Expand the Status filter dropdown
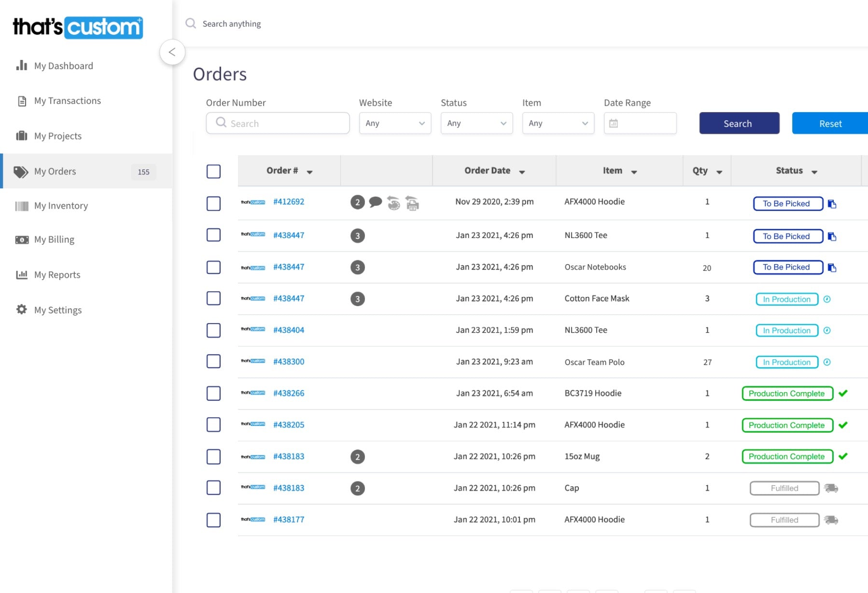Viewport: 868px width, 593px height. click(476, 124)
